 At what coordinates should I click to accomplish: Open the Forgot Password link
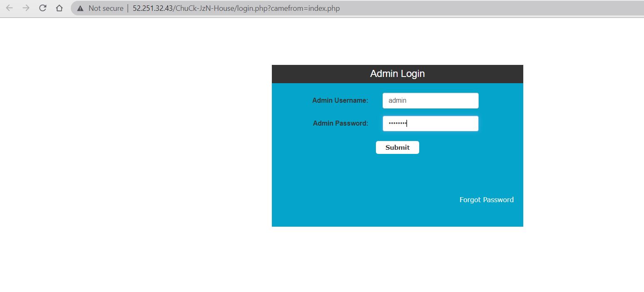point(486,200)
